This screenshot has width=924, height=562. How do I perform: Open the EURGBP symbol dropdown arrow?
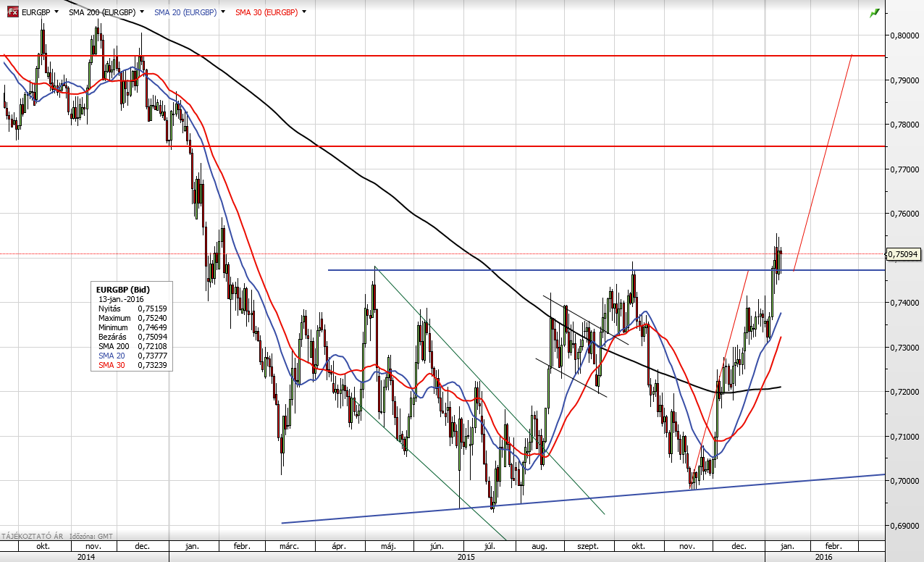pyautogui.click(x=56, y=12)
